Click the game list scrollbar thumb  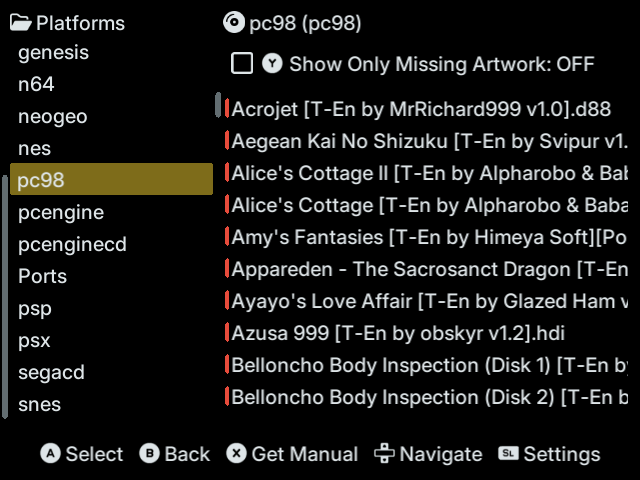(x=218, y=104)
